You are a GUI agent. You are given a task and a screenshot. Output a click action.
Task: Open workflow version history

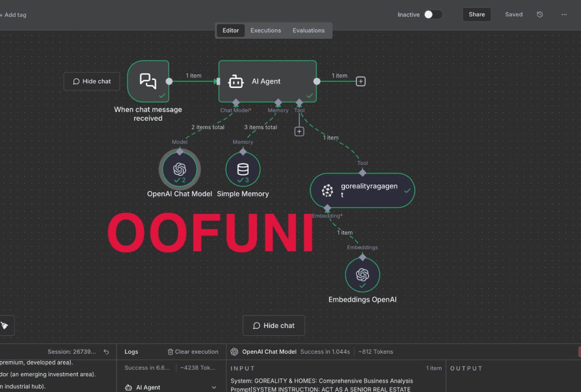539,15
